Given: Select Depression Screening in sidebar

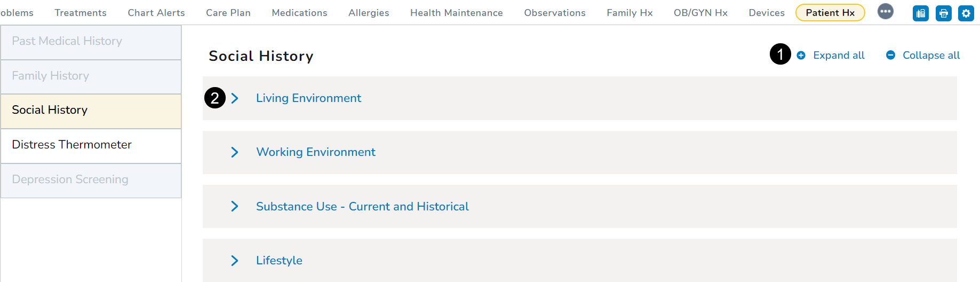Looking at the screenshot, I should 70,179.
